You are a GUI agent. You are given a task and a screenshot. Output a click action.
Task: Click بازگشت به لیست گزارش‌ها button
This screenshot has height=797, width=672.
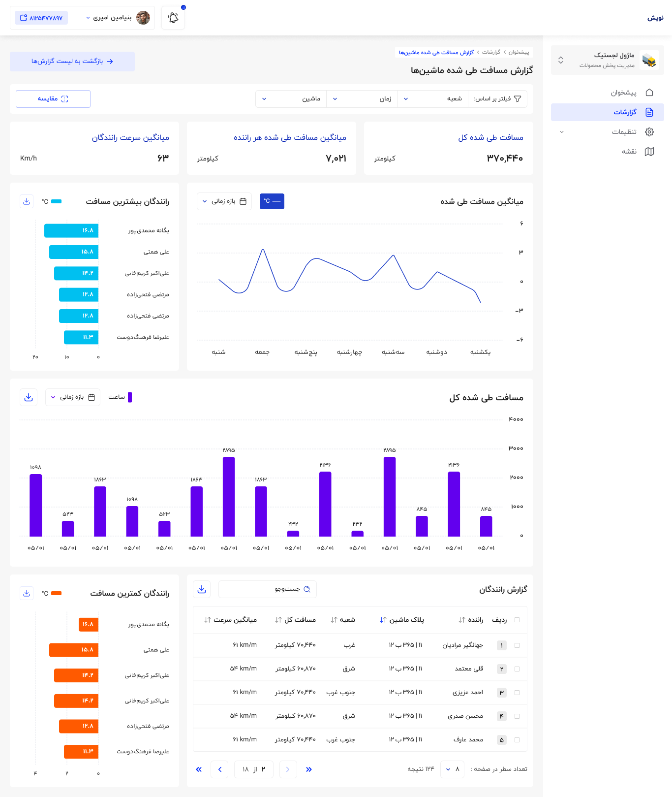[72, 62]
